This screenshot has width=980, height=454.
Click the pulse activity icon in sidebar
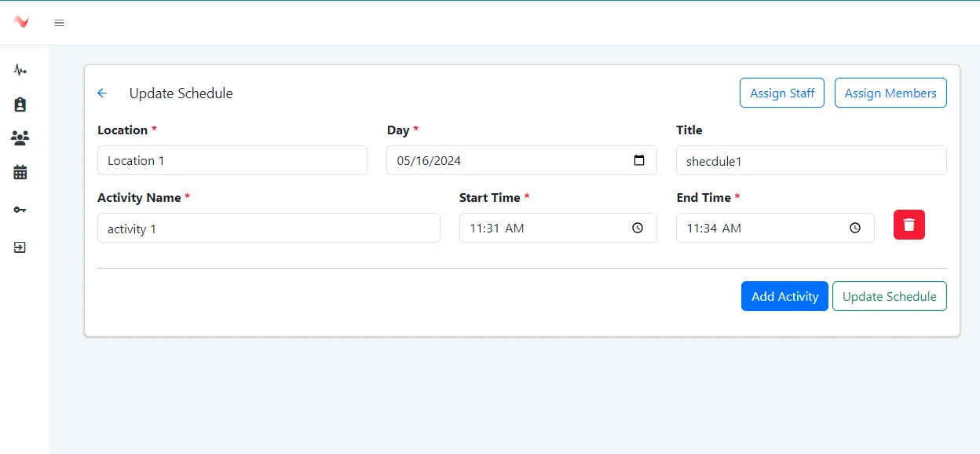[x=20, y=71]
